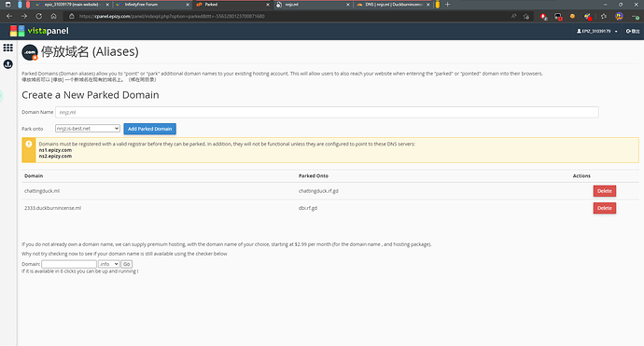Click the Domain column header

(34, 175)
